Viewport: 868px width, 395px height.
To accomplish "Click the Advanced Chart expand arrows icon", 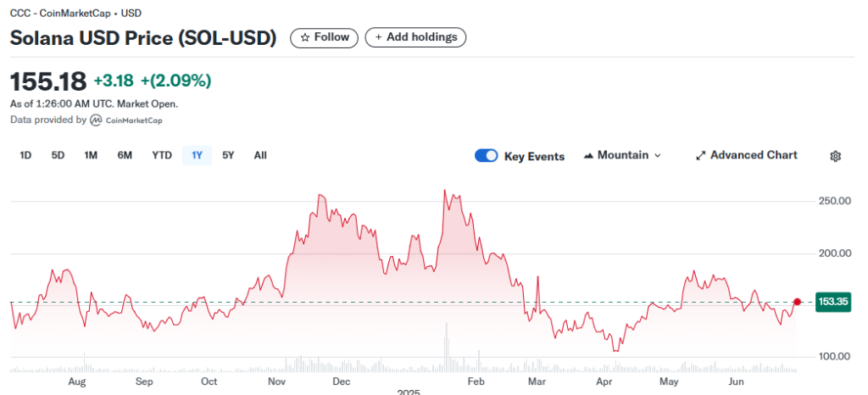I will click(x=700, y=156).
